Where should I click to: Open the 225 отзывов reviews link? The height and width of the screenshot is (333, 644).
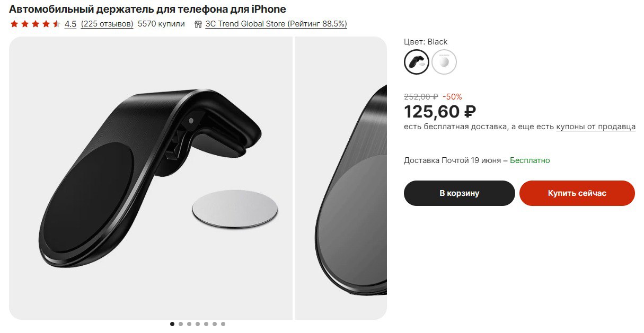point(107,24)
